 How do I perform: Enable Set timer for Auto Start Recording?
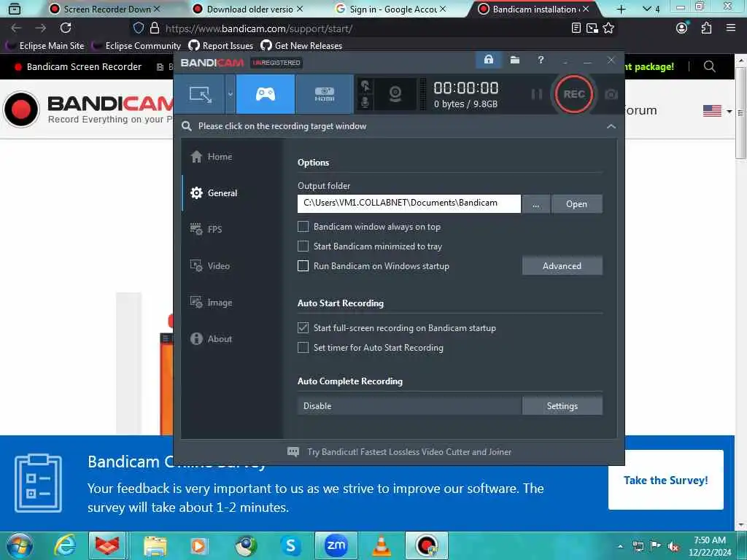click(303, 348)
